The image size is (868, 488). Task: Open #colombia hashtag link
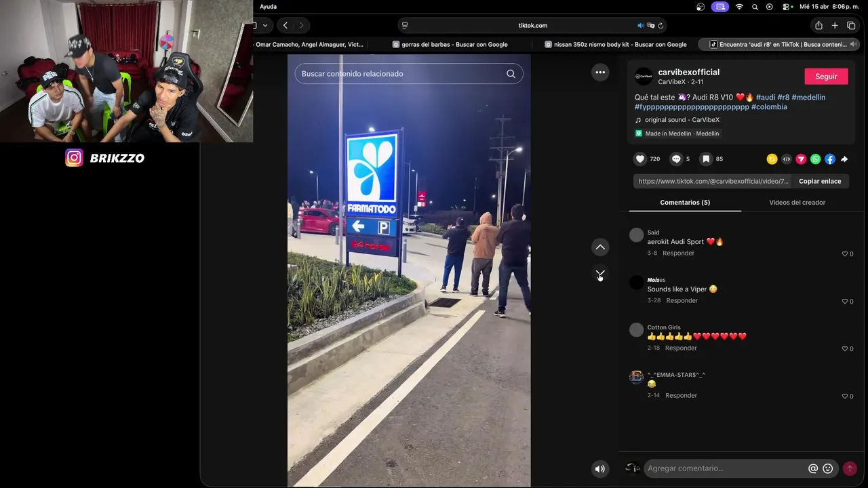(769, 107)
